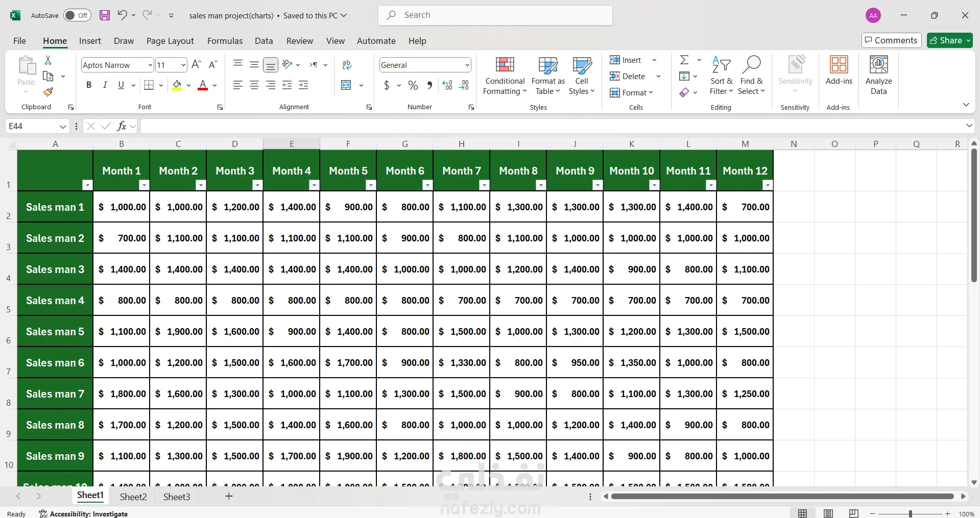Click the Fill down icon
This screenshot has width=980, height=518.
684,76
